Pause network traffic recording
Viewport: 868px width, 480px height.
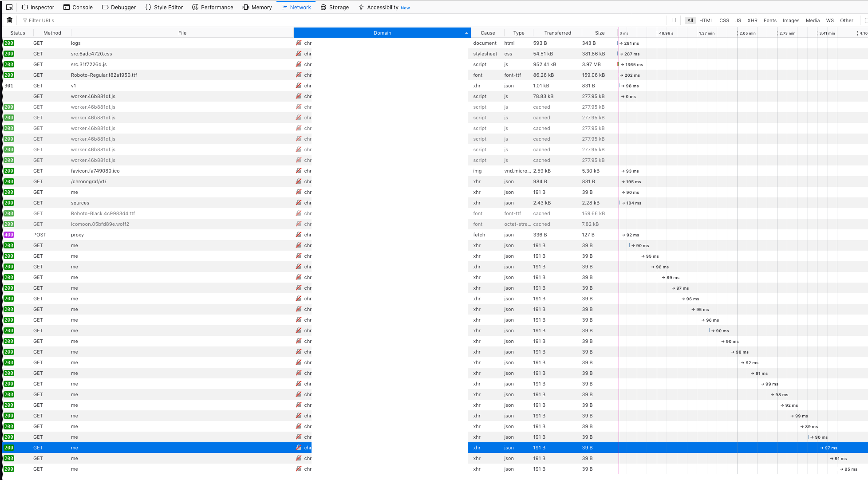[x=674, y=20]
